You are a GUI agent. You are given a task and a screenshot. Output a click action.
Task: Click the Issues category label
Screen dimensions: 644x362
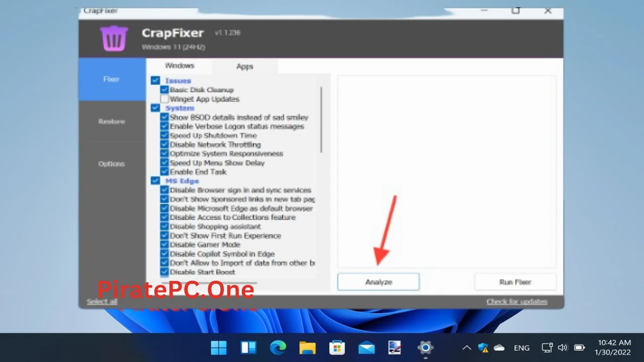(178, 80)
